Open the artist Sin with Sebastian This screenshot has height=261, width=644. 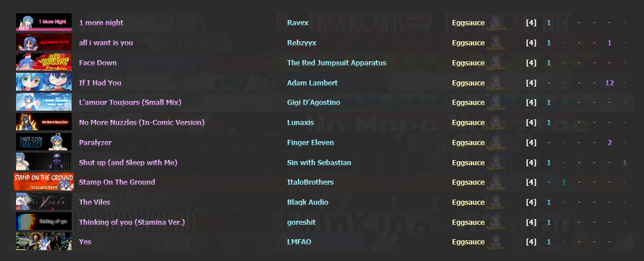click(319, 162)
